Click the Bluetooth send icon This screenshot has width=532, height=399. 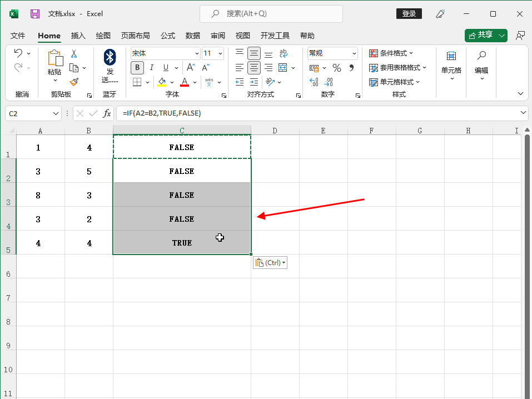110,57
